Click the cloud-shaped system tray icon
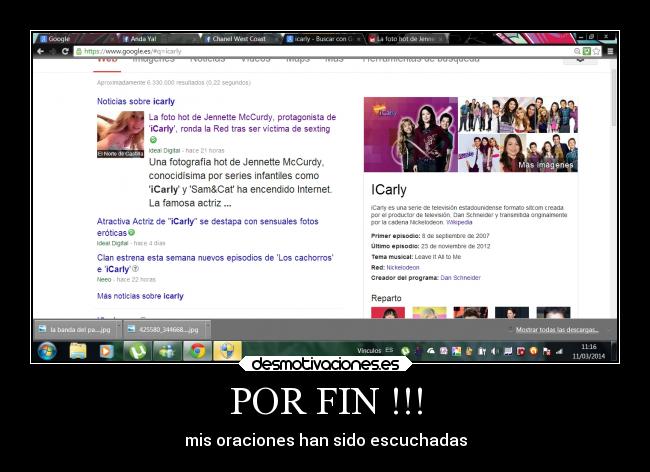The height and width of the screenshot is (472, 650). coord(431,351)
